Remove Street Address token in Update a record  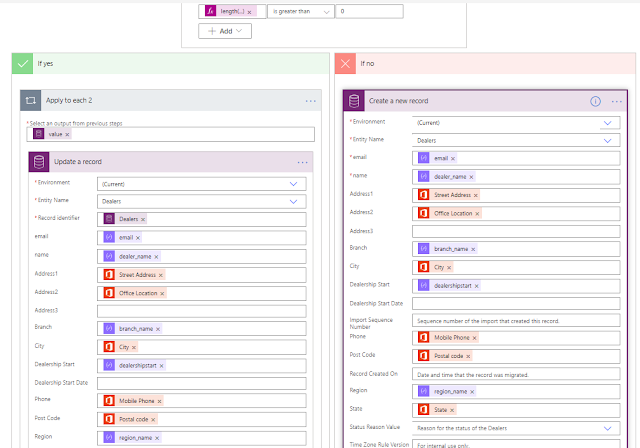[x=161, y=275]
